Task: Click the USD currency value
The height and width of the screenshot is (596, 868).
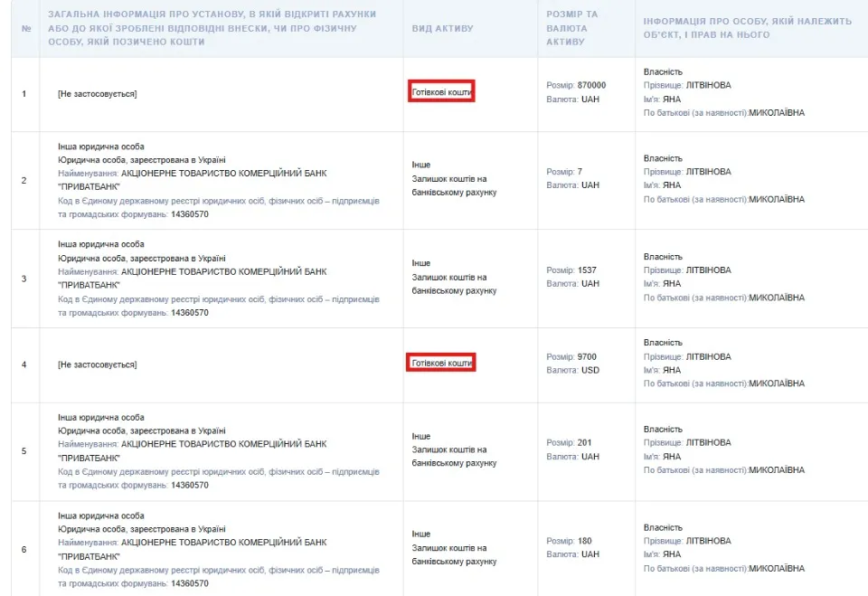Action: pyautogui.click(x=590, y=371)
